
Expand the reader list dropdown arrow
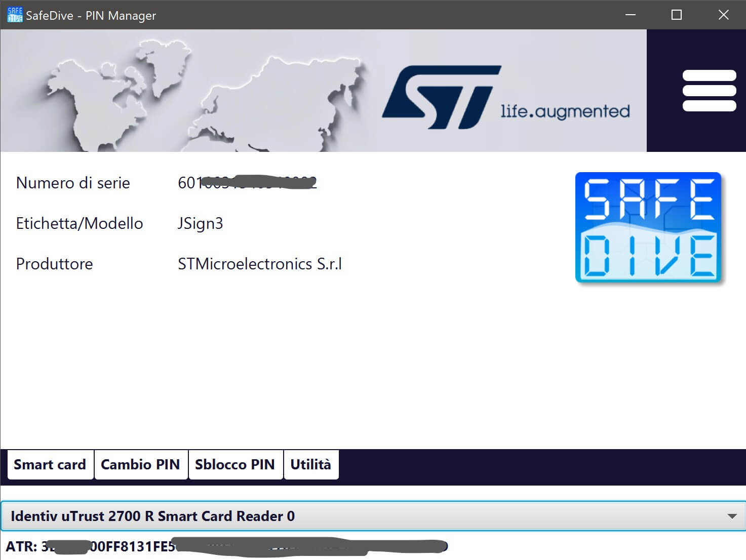click(x=731, y=516)
